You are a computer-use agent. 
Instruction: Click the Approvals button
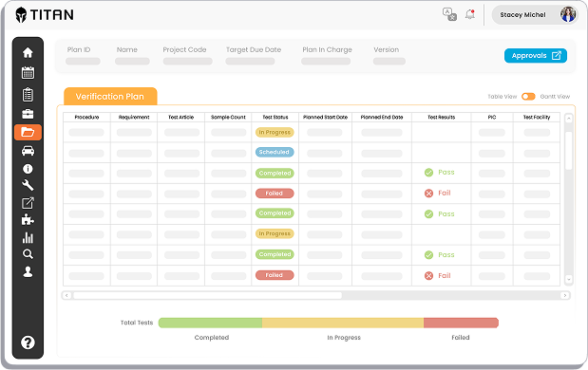(536, 56)
